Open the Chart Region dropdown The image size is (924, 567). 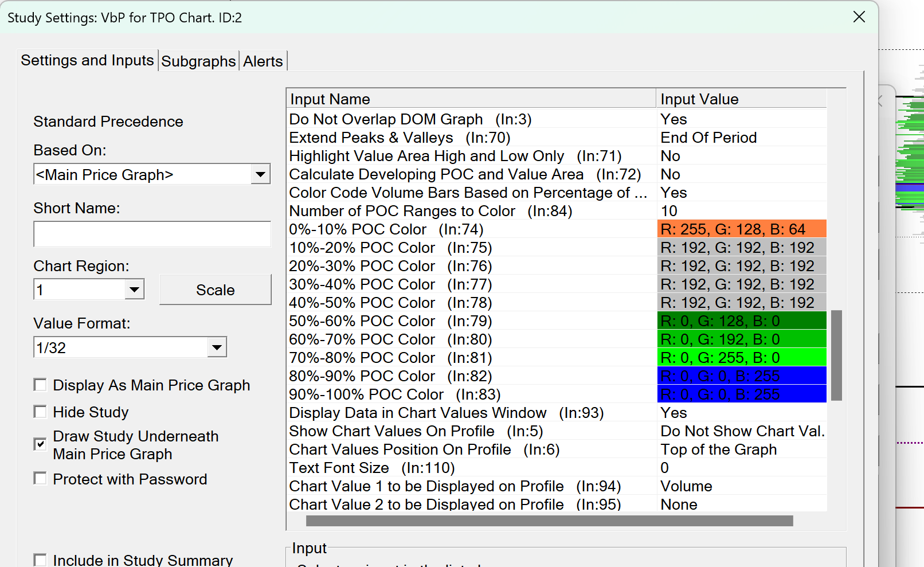pos(134,290)
